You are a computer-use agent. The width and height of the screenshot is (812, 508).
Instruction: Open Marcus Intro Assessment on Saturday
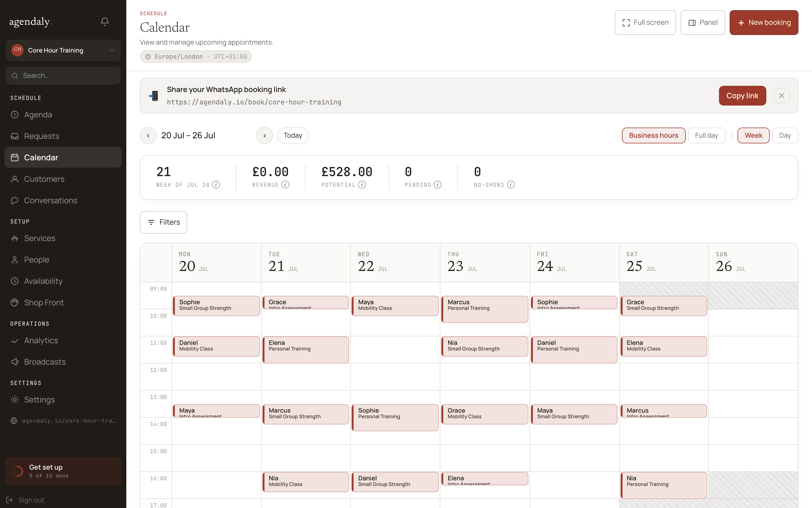[x=664, y=411]
